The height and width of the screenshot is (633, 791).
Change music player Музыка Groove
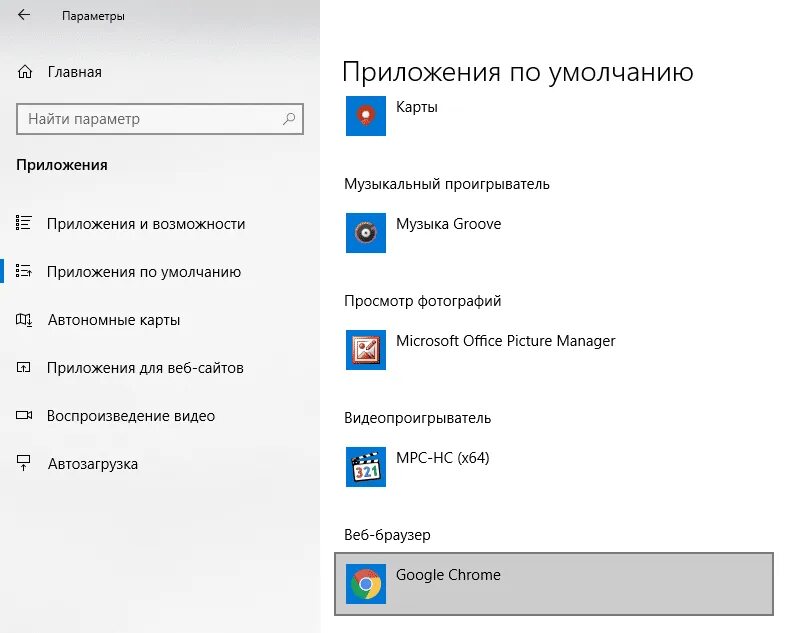pos(554,233)
